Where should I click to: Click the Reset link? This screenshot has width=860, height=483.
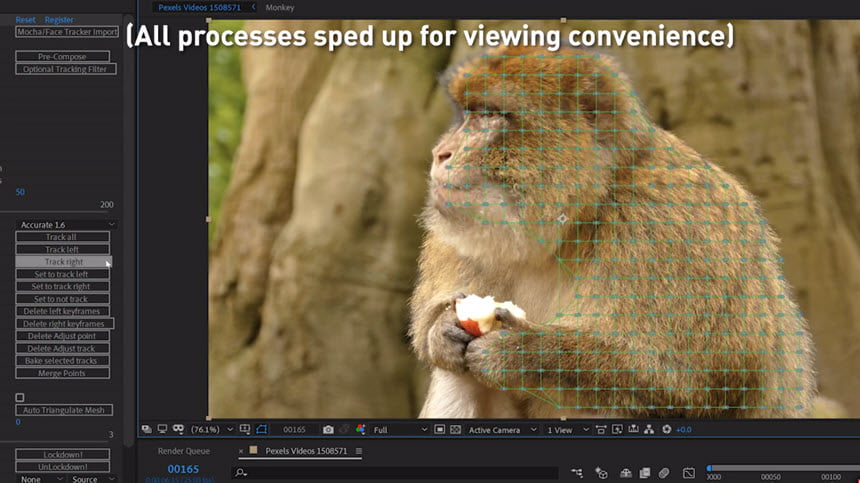pyautogui.click(x=25, y=20)
